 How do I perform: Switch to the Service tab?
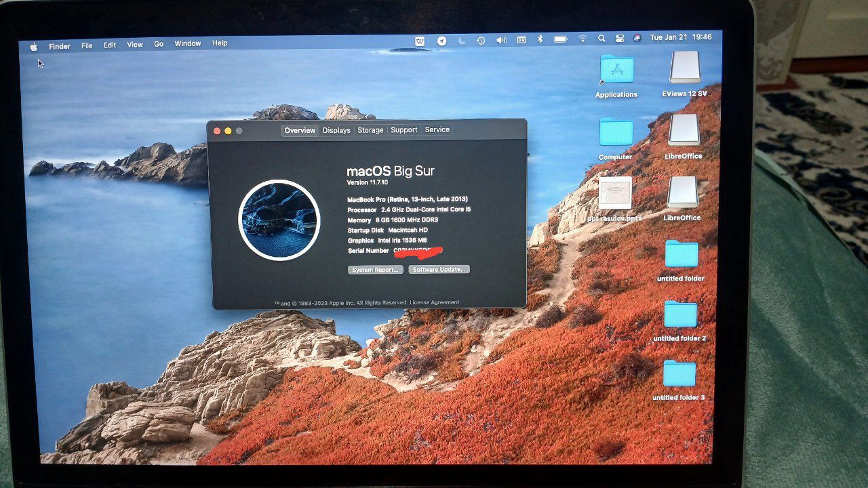click(437, 129)
